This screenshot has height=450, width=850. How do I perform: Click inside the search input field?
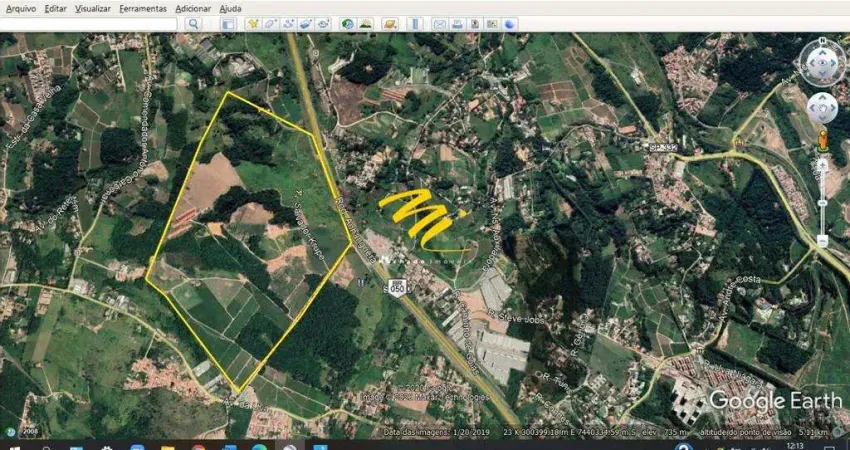point(88,24)
